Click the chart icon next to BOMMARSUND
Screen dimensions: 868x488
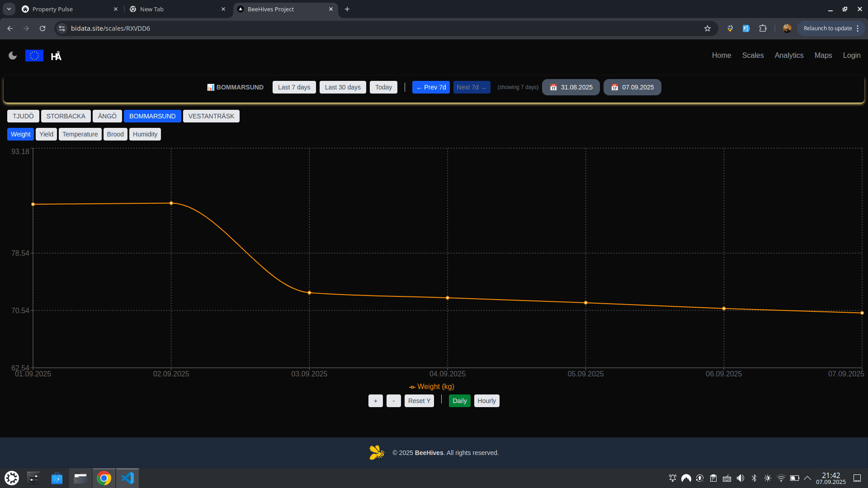click(210, 87)
